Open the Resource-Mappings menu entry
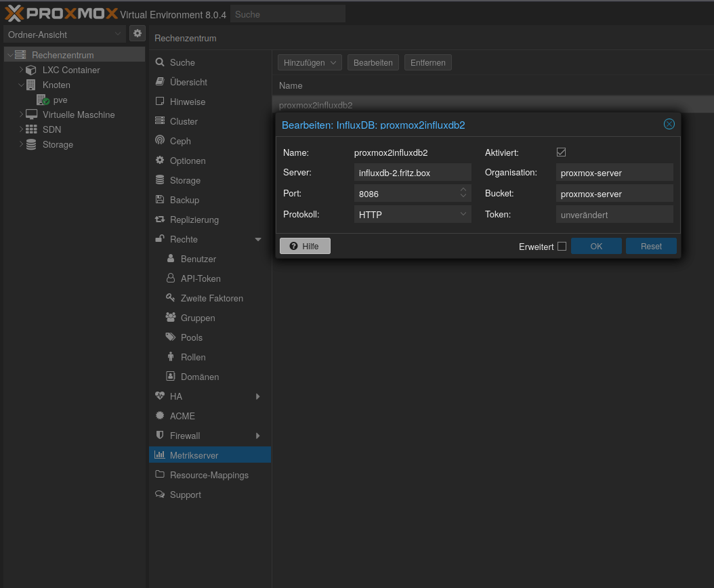The image size is (714, 588). coord(210,475)
